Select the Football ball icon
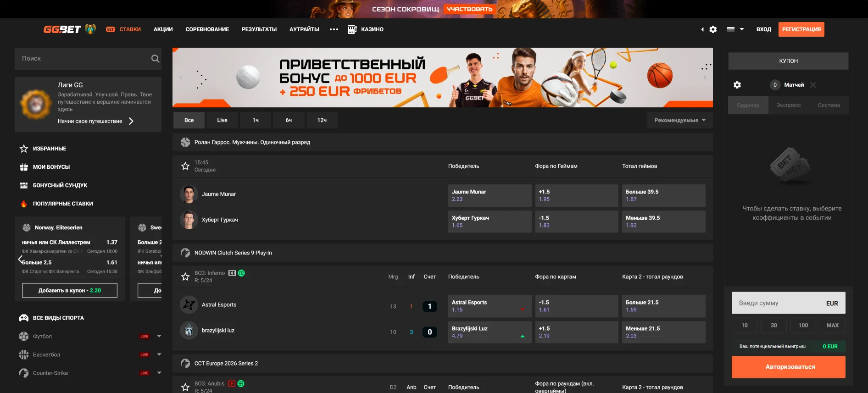 coord(24,336)
